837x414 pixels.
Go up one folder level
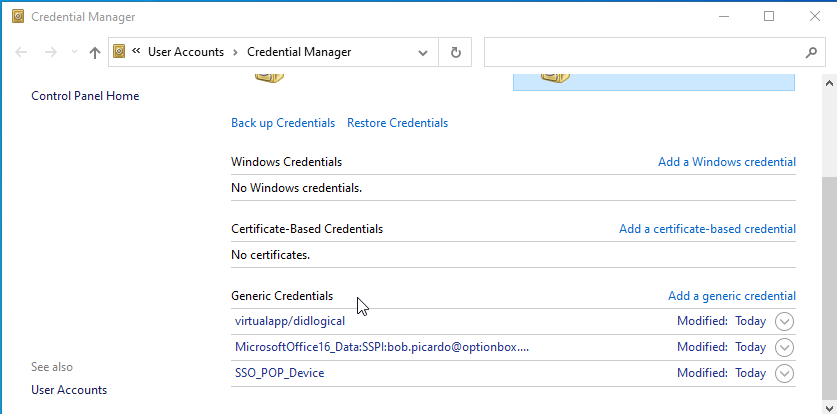point(95,53)
